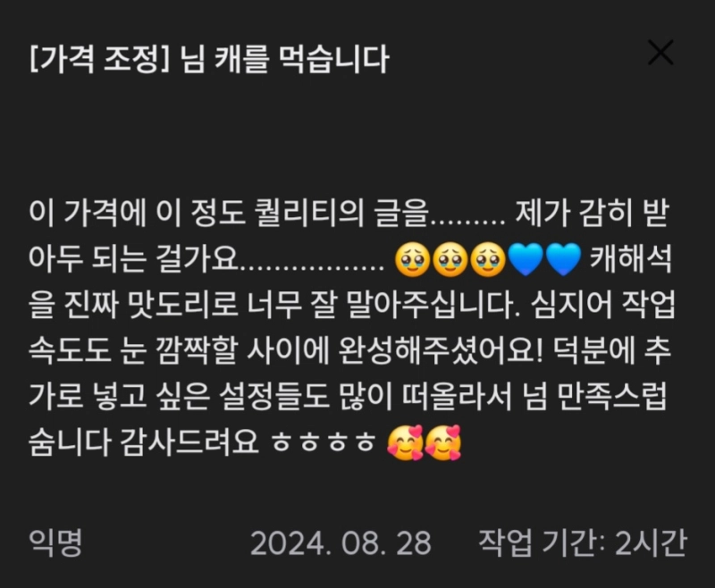Click the review date 2024. 08. 28
715x588 pixels.
(x=341, y=543)
